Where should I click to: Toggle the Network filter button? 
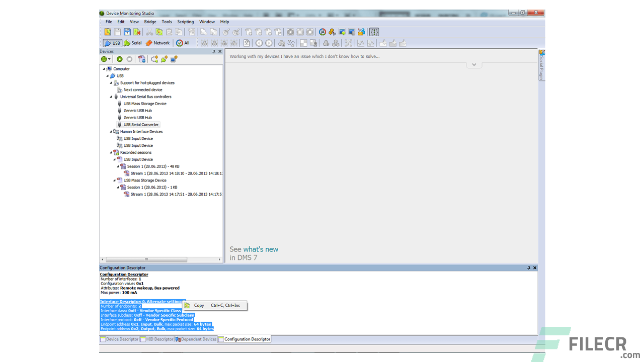click(157, 43)
